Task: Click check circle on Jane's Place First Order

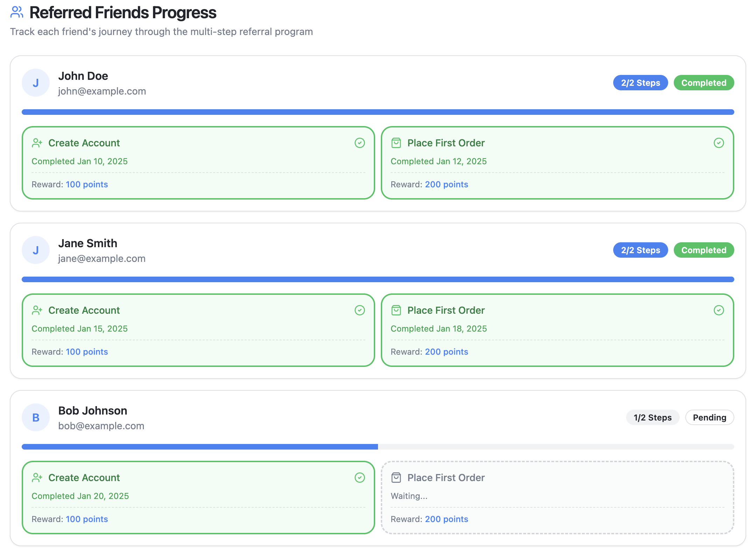Action: 719,310
